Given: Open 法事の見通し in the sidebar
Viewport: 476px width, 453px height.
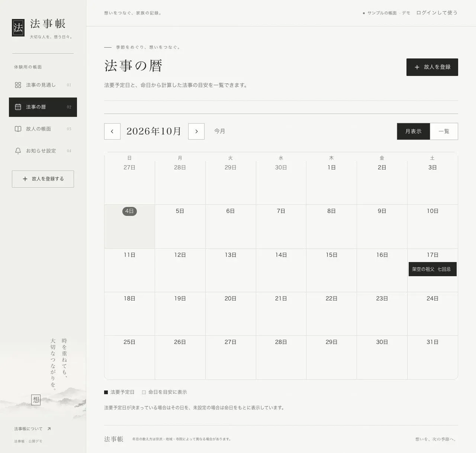Looking at the screenshot, I should pyautogui.click(x=43, y=85).
